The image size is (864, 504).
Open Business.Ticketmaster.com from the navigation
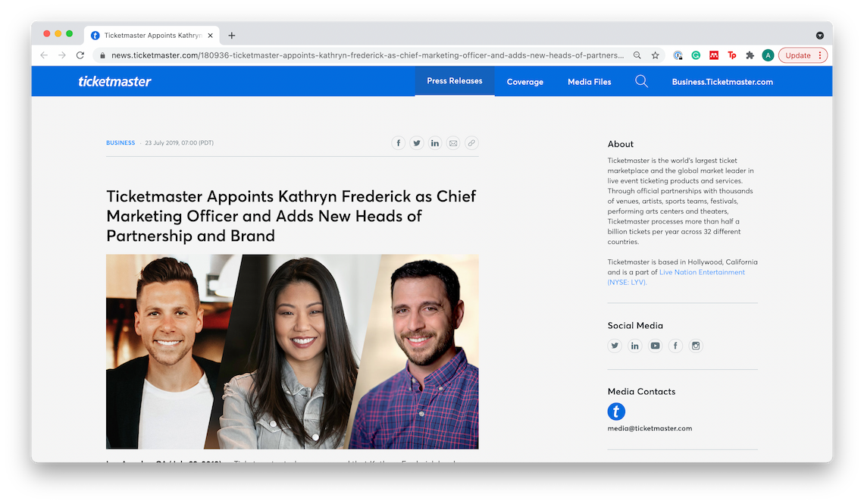coord(722,81)
